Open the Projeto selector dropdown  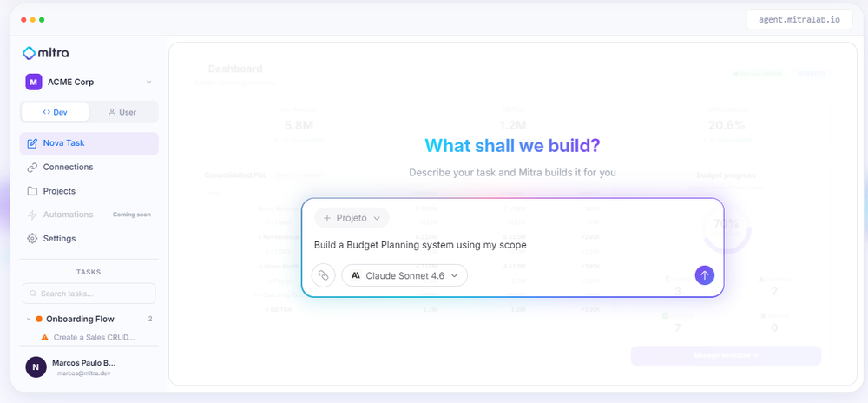pos(352,218)
